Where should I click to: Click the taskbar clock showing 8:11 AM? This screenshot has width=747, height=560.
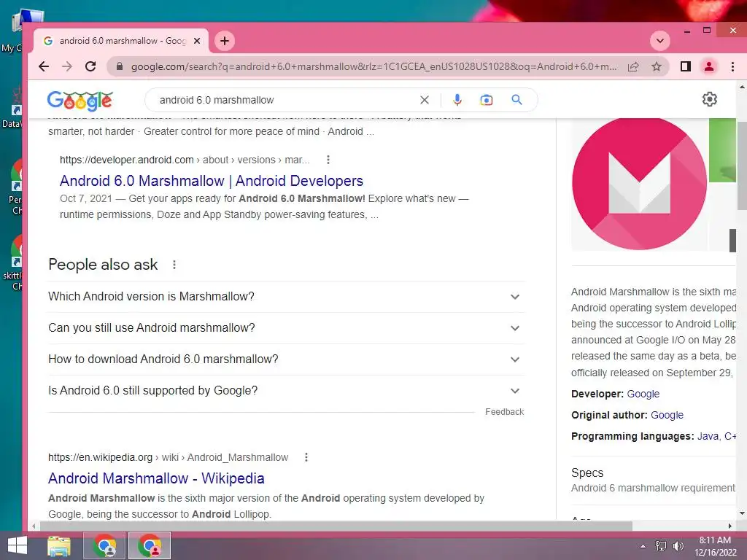(715, 545)
